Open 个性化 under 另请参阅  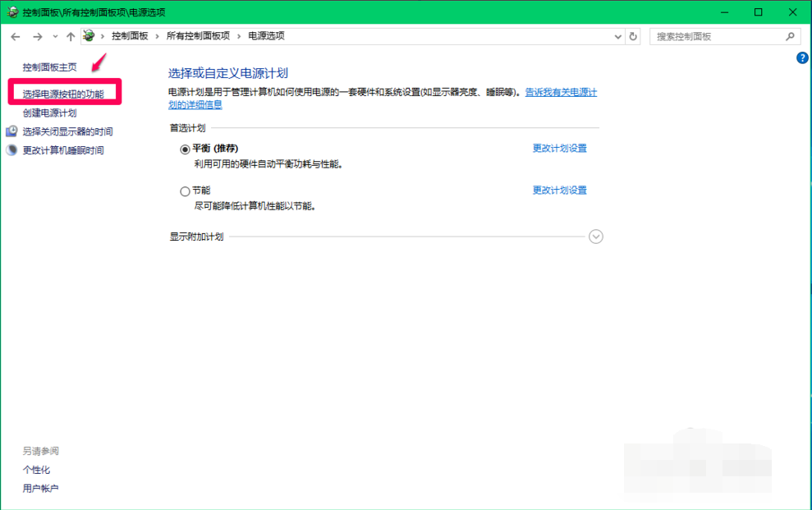(36, 470)
